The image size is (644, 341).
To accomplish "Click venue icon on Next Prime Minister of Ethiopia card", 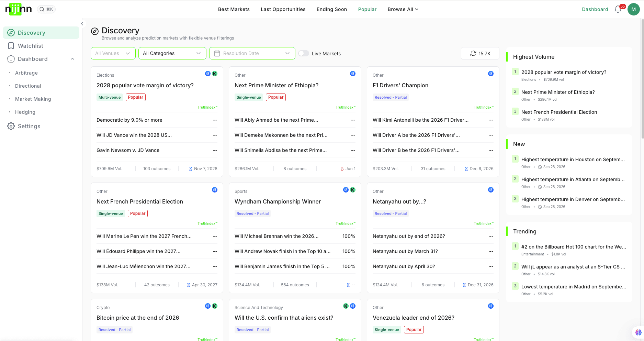I will (x=353, y=74).
